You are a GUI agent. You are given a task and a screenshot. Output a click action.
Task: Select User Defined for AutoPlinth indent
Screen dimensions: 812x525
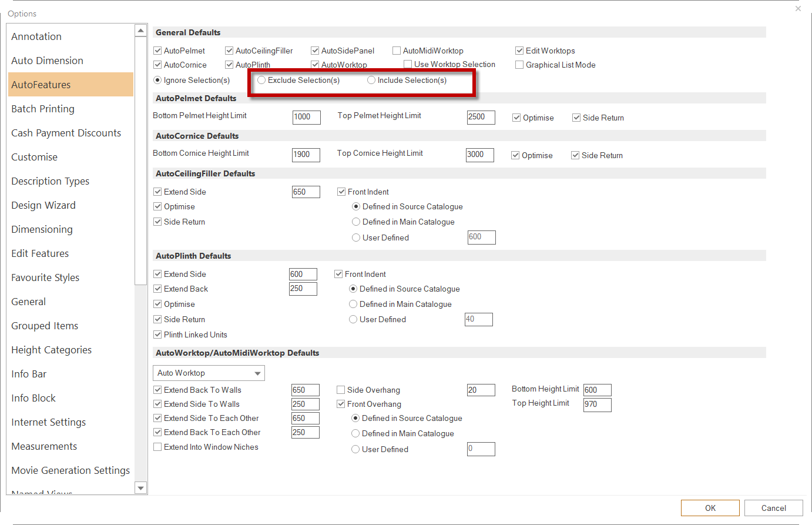pos(353,319)
